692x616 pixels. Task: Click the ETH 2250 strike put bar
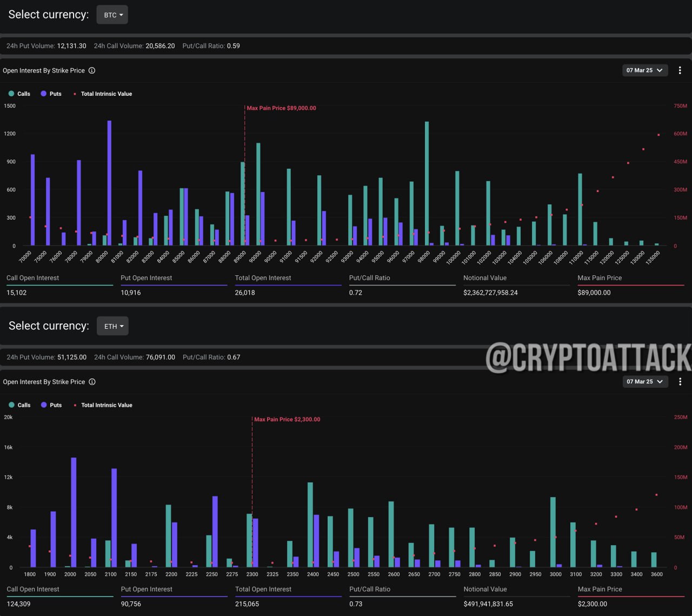pos(215,532)
